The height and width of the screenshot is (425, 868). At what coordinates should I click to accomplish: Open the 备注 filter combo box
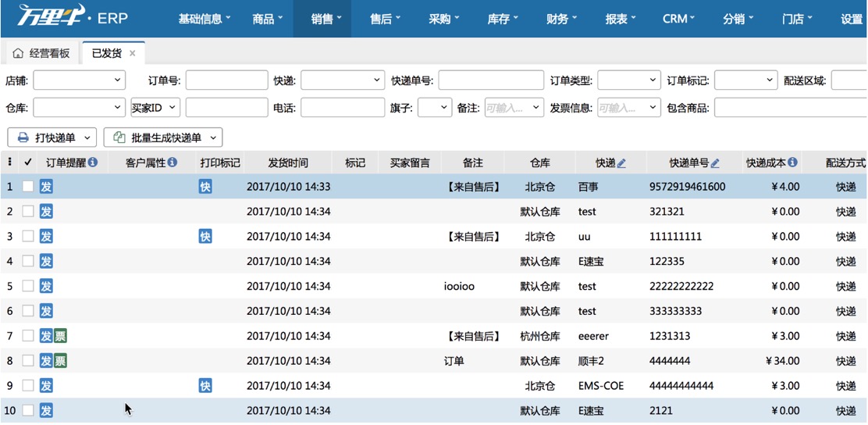515,108
